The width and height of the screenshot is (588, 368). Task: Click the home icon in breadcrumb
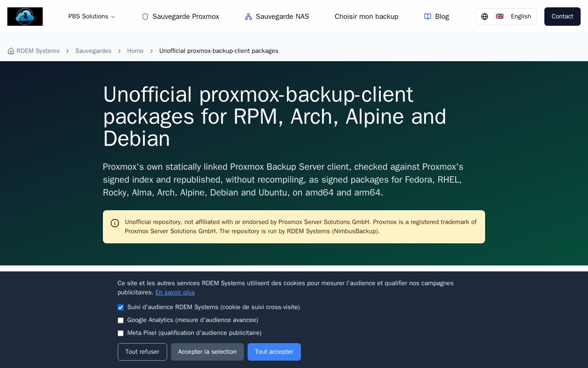[11, 51]
